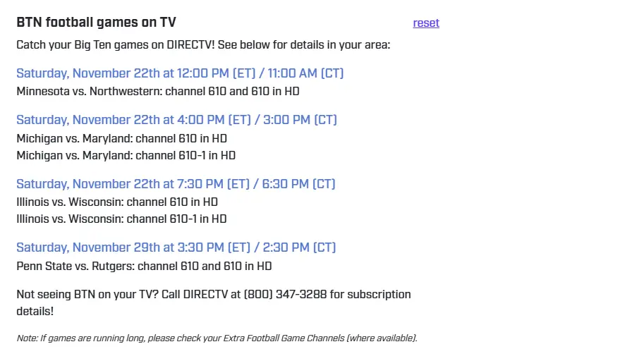Click the "Call DIRECTV at" text
Screen dimensions: 644x361
(x=200, y=294)
